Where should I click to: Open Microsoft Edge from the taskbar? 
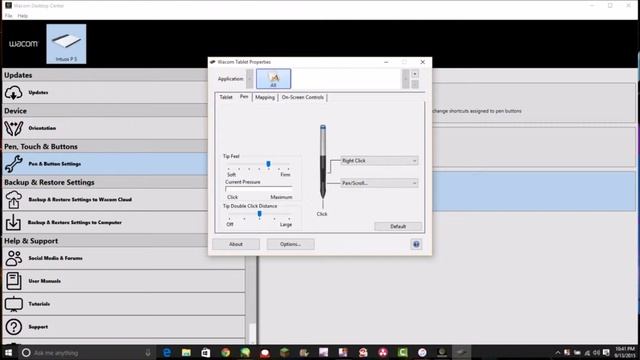tap(167, 353)
